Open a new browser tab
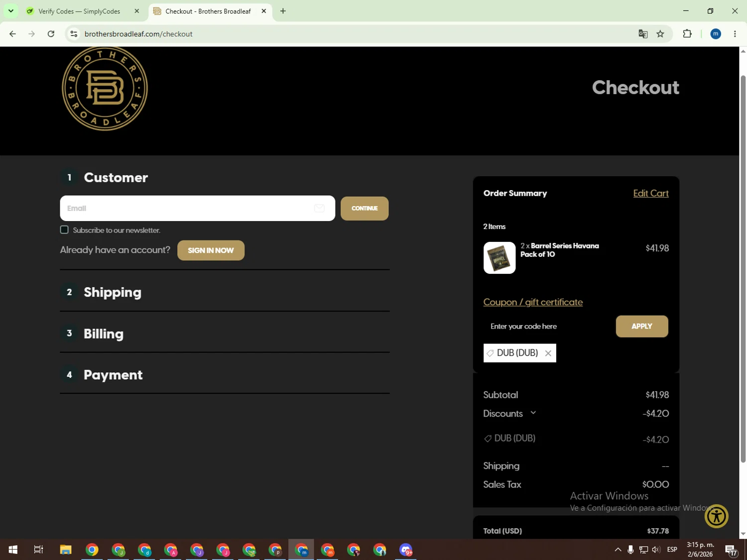747x560 pixels. [283, 11]
